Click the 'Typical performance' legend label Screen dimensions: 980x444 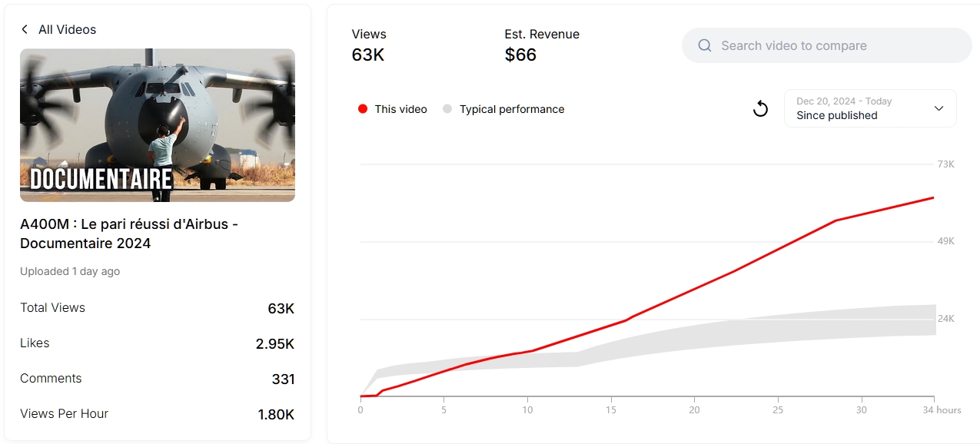512,109
